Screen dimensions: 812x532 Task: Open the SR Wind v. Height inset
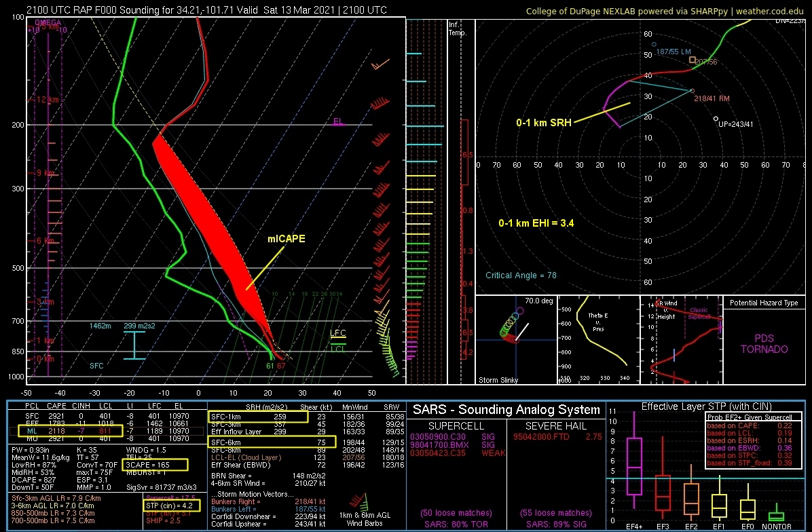682,339
